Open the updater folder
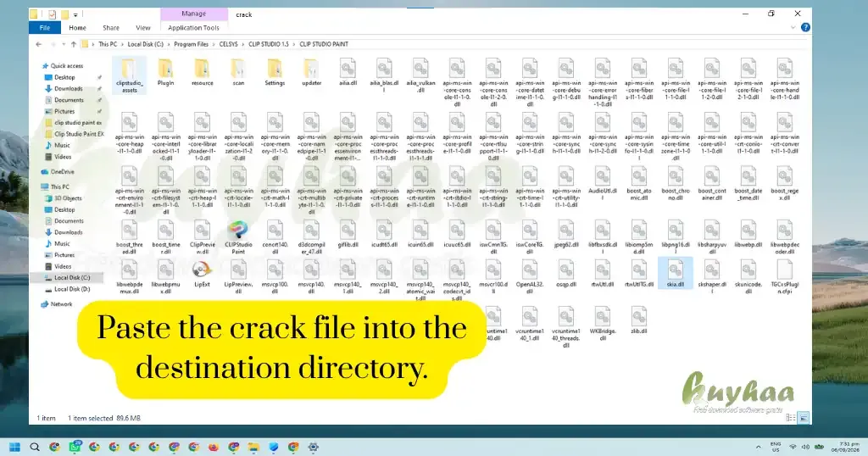This screenshot has height=456, width=868. click(x=311, y=73)
